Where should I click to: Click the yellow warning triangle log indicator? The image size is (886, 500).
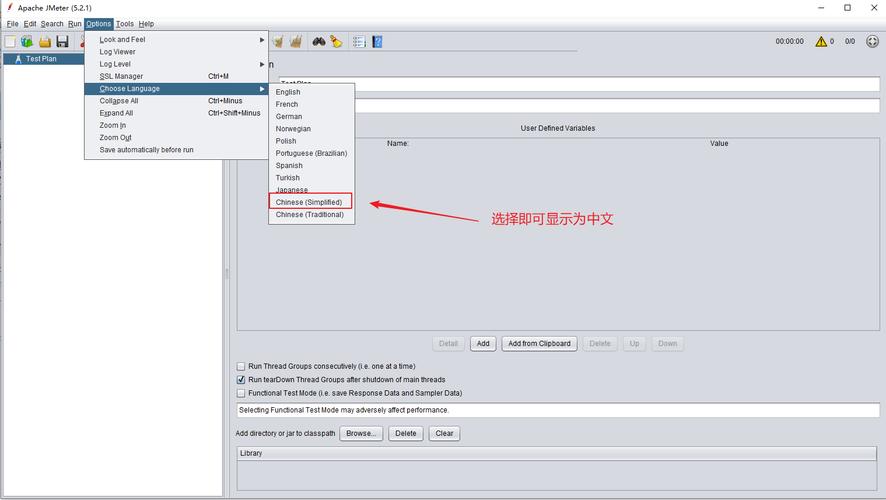[821, 41]
